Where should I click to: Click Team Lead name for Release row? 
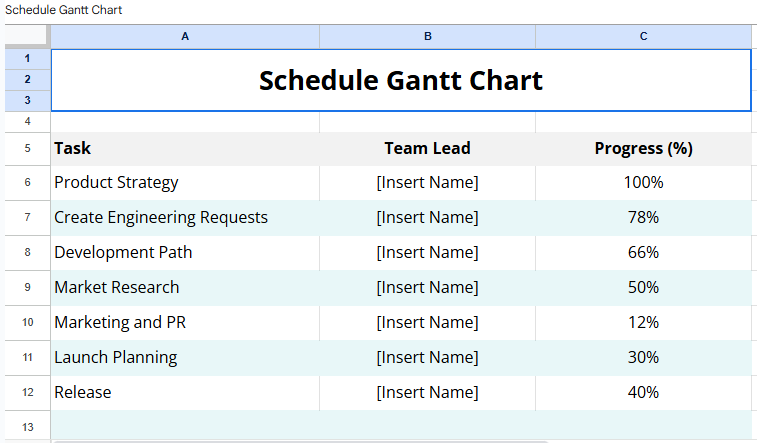427,392
